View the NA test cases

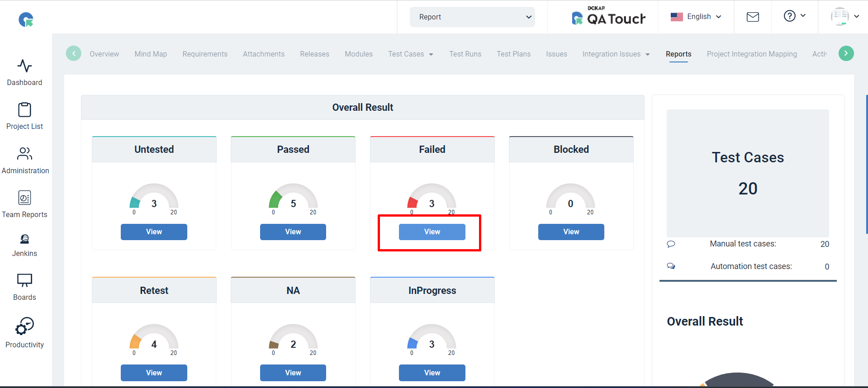[293, 373]
